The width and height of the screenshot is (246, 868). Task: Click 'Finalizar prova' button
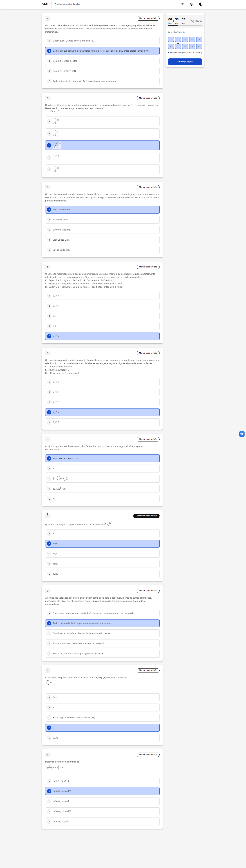point(185,62)
